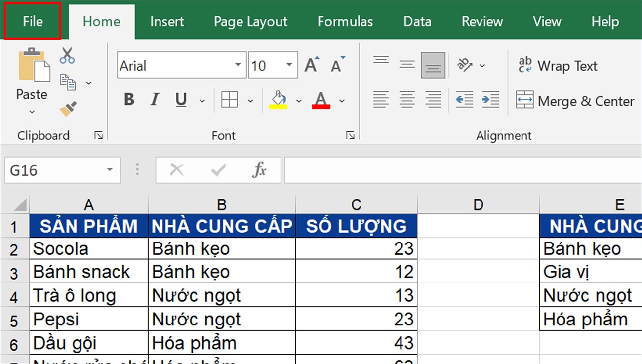Expand the Orientation dropdown arrow
642x364 pixels.
(x=482, y=65)
